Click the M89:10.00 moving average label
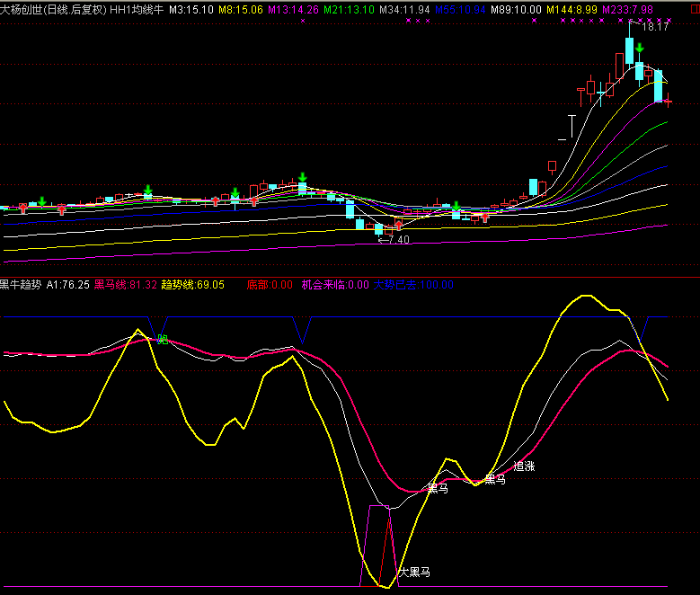The image size is (700, 595). point(518,9)
